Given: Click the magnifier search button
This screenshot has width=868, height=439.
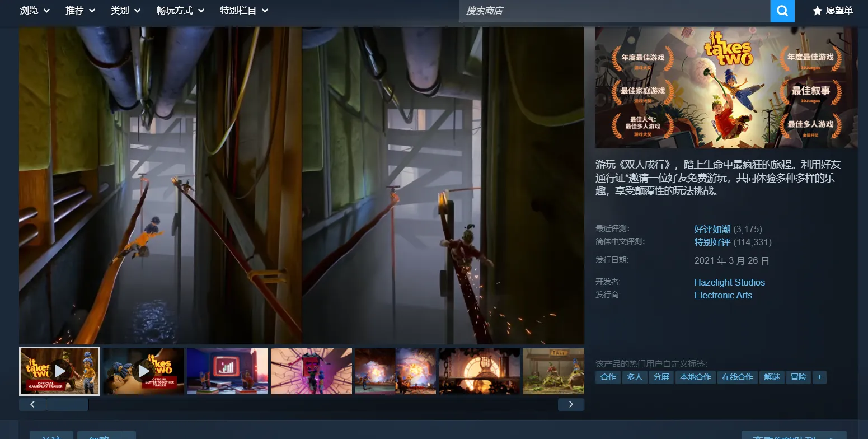Looking at the screenshot, I should 782,11.
